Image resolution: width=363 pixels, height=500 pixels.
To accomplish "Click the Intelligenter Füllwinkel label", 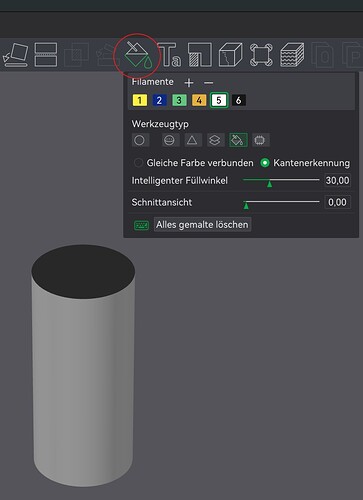I will coord(180,181).
